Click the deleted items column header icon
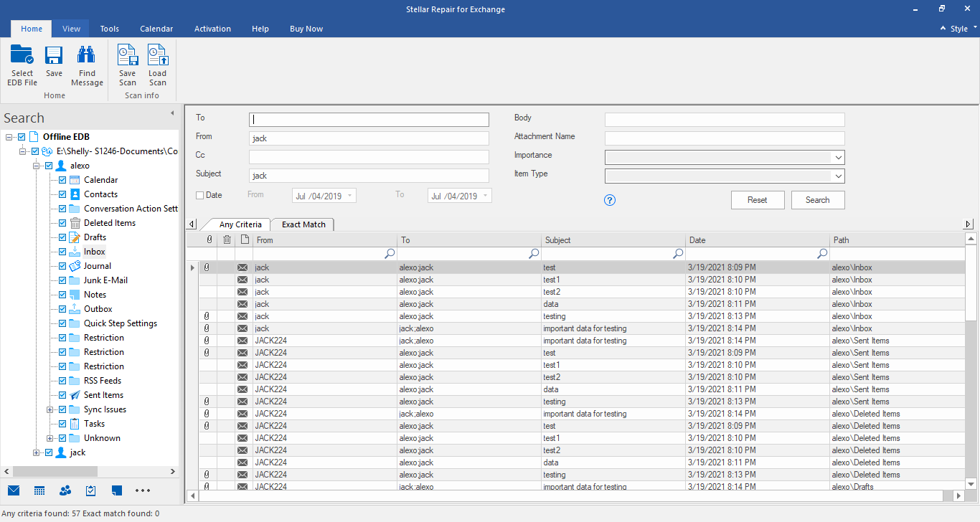 (227, 240)
